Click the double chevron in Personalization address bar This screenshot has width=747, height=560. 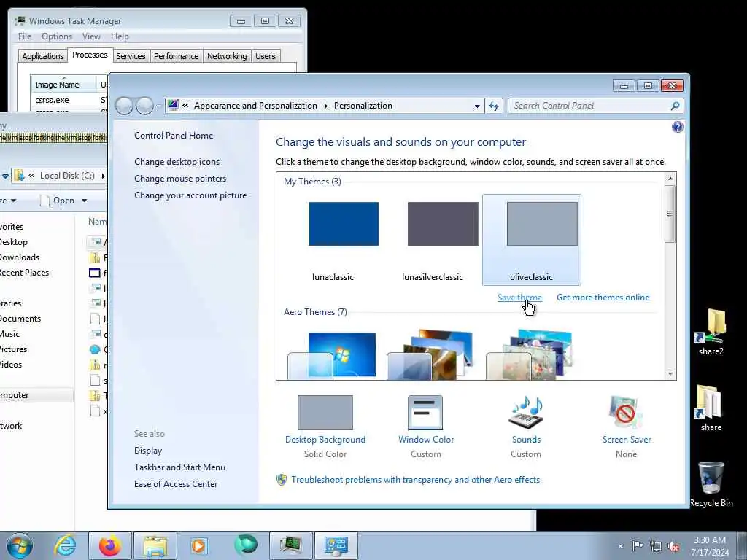pyautogui.click(x=185, y=106)
